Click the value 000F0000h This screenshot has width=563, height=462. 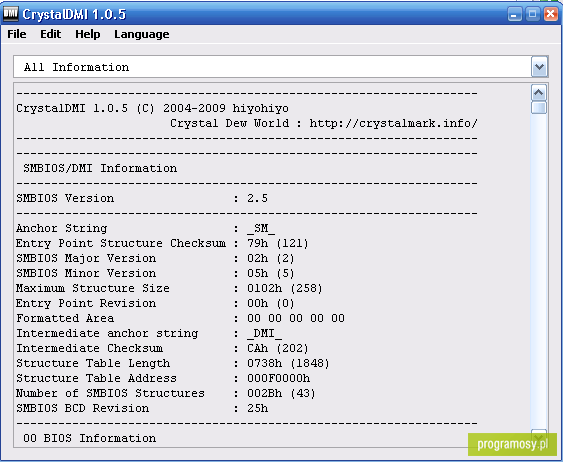(279, 378)
